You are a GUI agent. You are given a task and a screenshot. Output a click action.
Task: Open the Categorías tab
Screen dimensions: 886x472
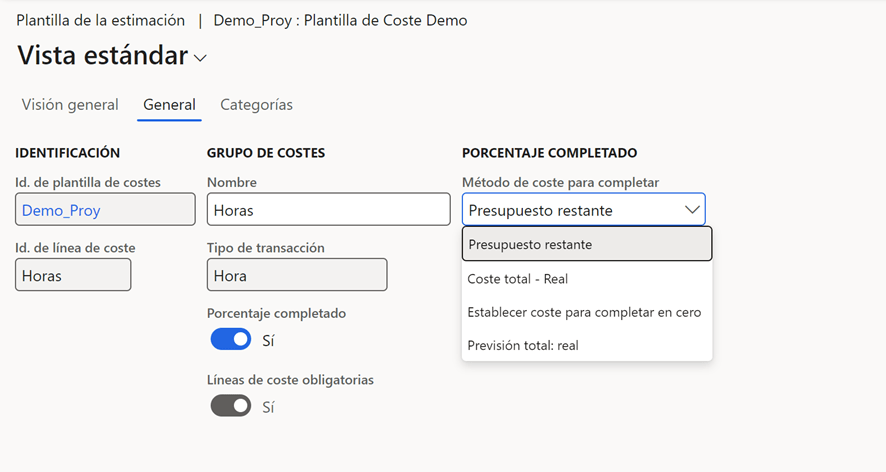[x=256, y=104]
